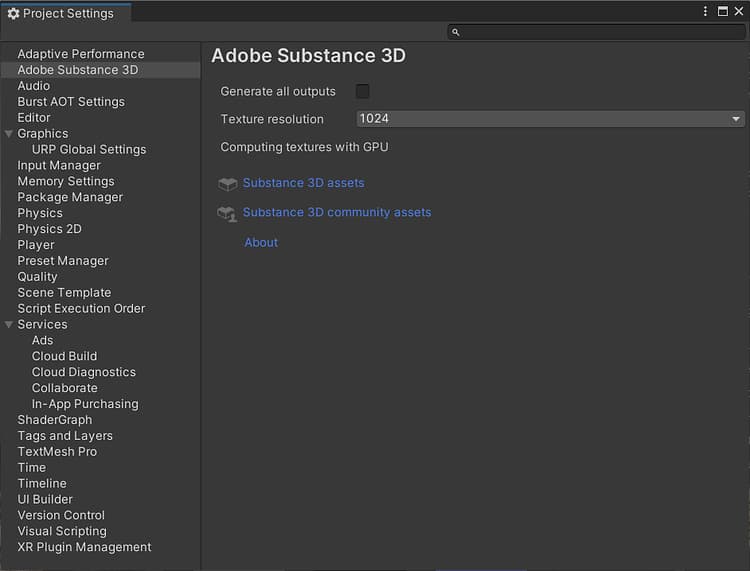
Task: Maximize the Project Settings window
Action: [723, 11]
